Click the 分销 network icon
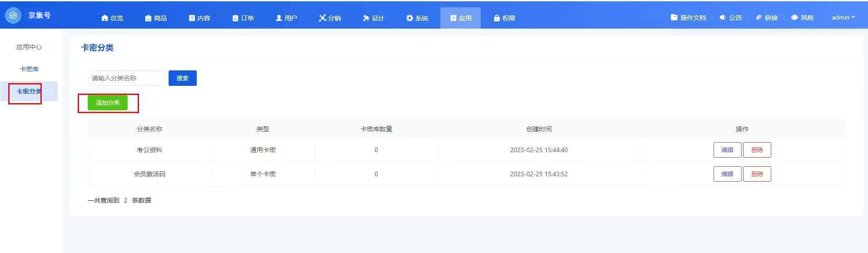Viewport: 868px width, 253px height. 323,18
